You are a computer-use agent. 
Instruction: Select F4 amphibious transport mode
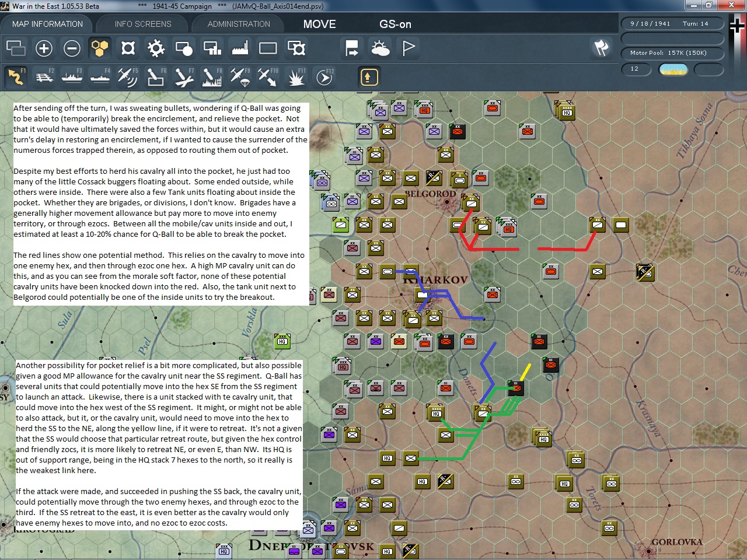click(x=100, y=76)
